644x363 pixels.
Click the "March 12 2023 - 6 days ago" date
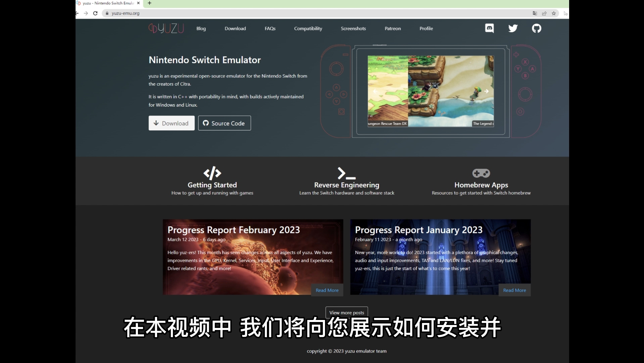tap(196, 239)
